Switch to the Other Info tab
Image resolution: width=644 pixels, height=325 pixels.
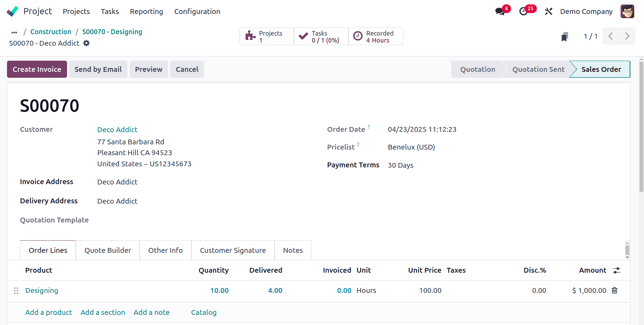[165, 250]
